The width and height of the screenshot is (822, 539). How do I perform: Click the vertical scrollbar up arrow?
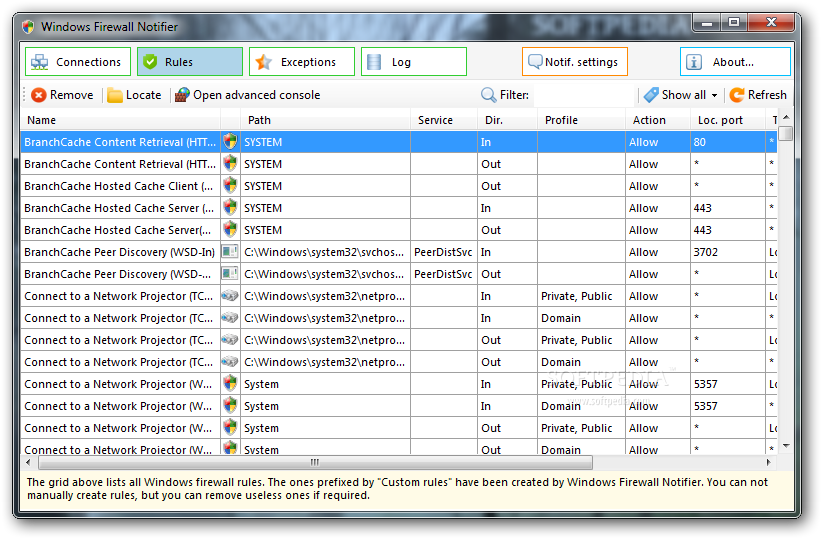point(786,117)
